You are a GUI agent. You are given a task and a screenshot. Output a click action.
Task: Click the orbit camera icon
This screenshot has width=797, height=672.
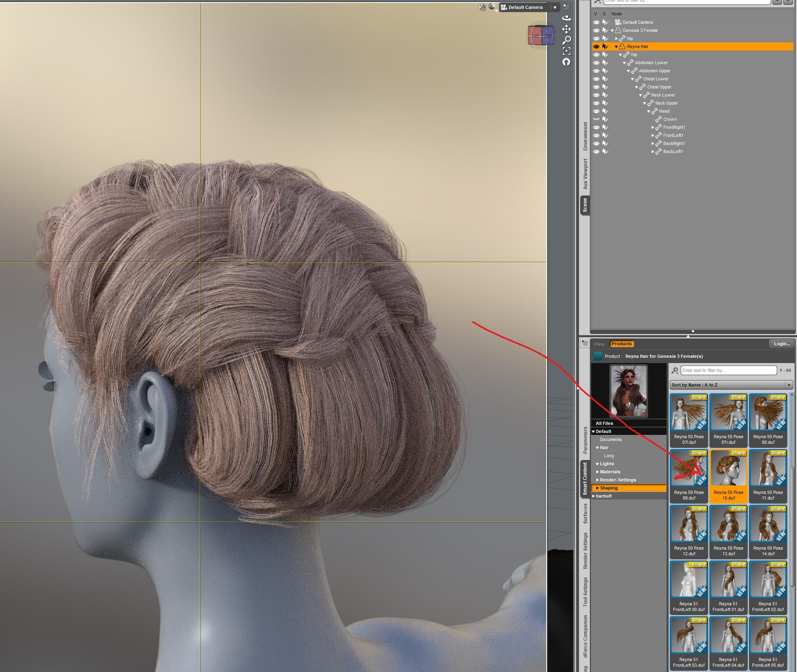point(566,18)
